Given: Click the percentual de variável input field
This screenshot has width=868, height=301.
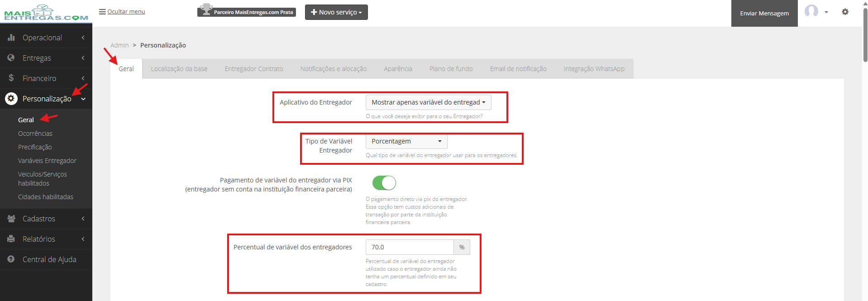Looking at the screenshot, I should 410,247.
